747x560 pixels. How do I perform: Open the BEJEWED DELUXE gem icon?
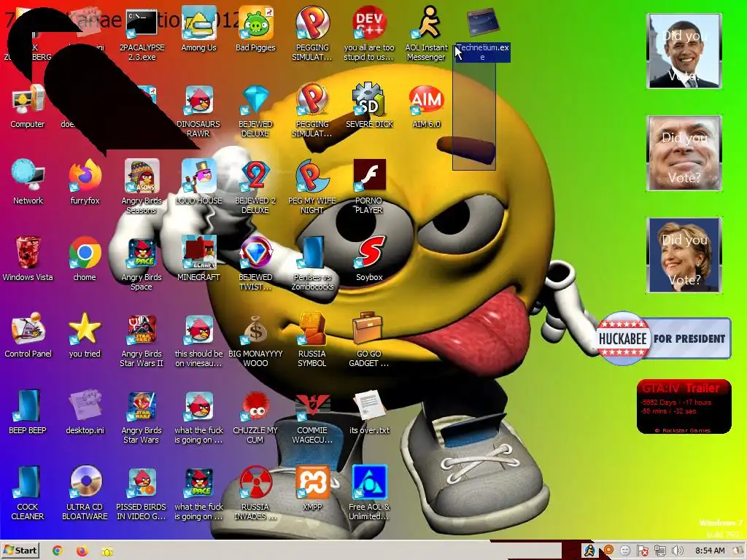coord(255,111)
